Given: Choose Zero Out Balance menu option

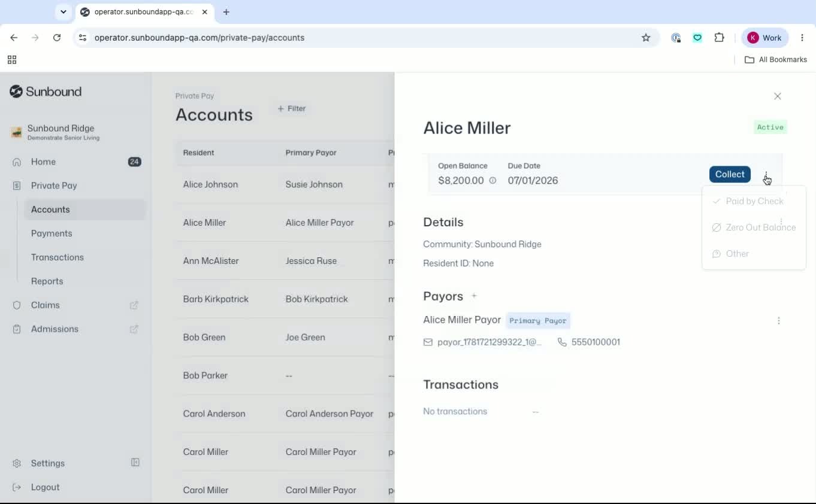Looking at the screenshot, I should coord(754,227).
